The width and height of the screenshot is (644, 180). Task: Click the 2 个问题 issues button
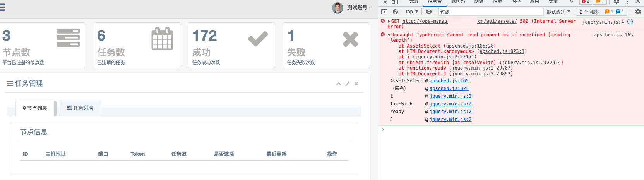[x=602, y=12]
